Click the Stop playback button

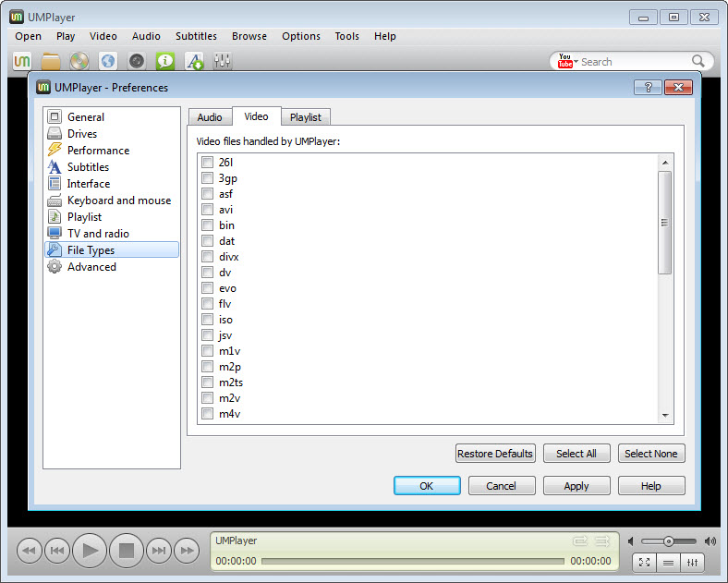click(127, 551)
